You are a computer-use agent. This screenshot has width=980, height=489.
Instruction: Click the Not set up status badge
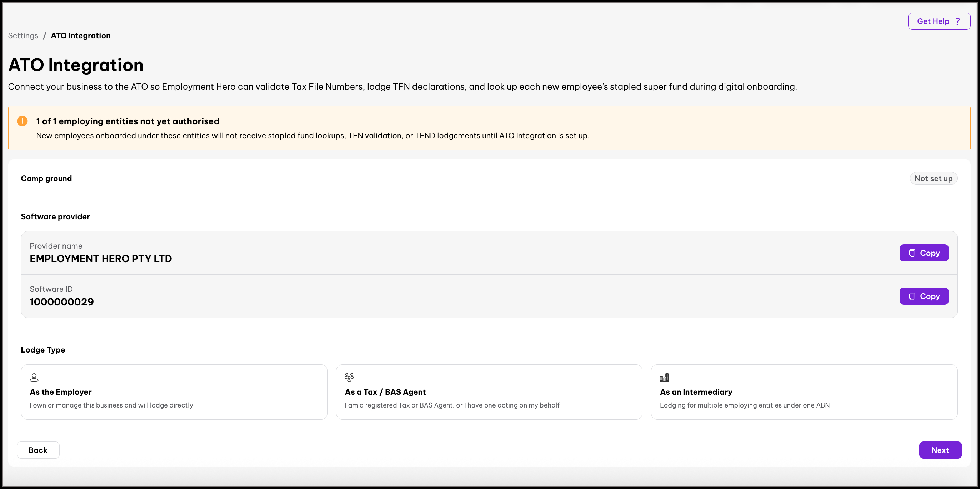tap(933, 179)
